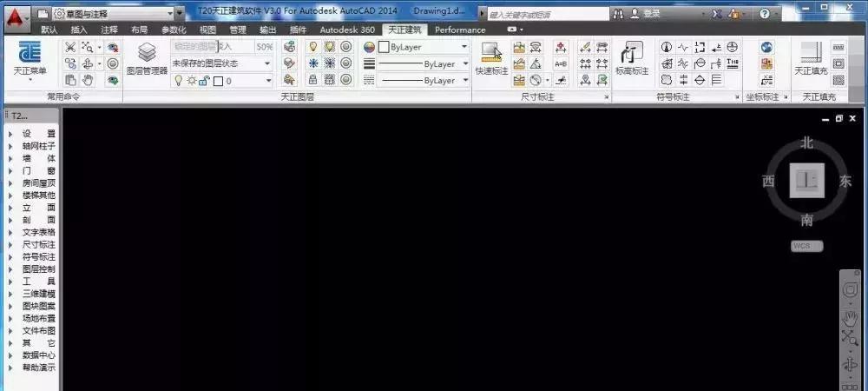The width and height of the screenshot is (868, 391).
Task: Click layer 0 color swatch square
Action: tap(218, 82)
